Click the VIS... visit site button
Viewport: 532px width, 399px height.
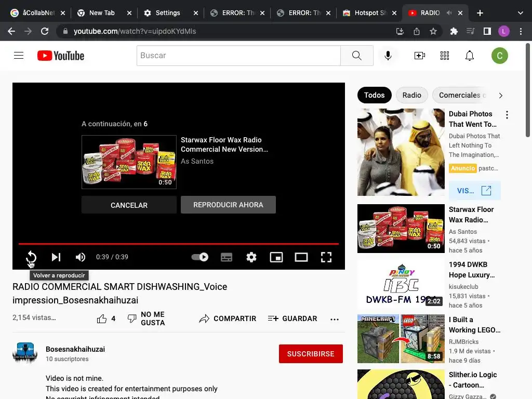tap(474, 191)
